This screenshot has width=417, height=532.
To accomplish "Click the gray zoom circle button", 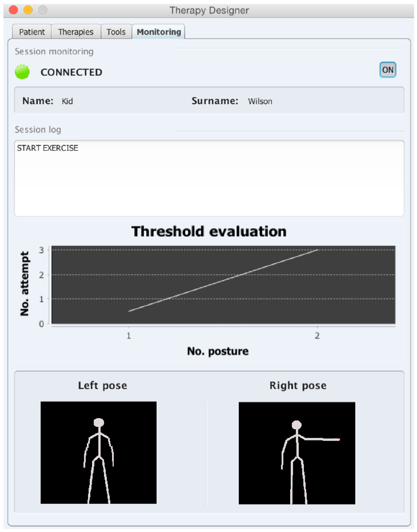I will coord(42,10).
